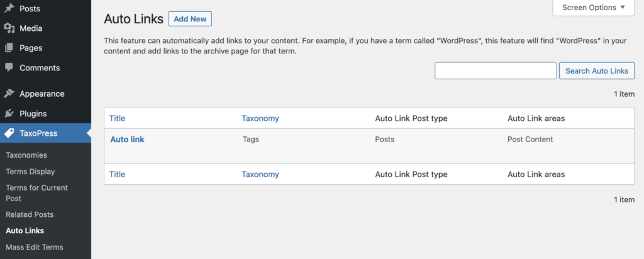Image resolution: width=644 pixels, height=259 pixels.
Task: Click the Appearance paintbrush icon
Action: coord(9,94)
